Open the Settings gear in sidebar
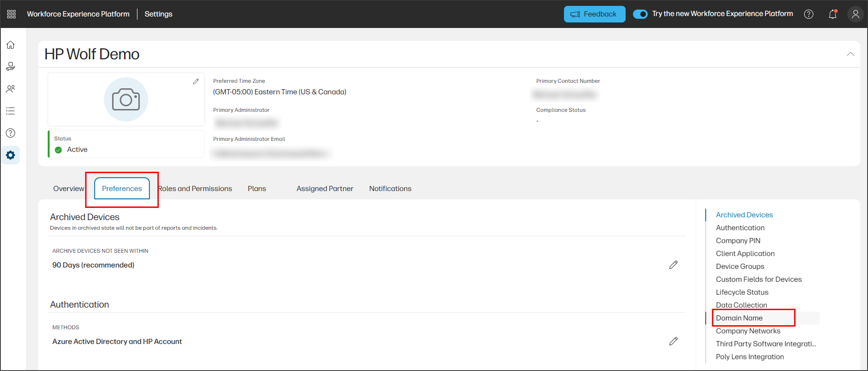The width and height of the screenshot is (868, 371). coord(11,155)
